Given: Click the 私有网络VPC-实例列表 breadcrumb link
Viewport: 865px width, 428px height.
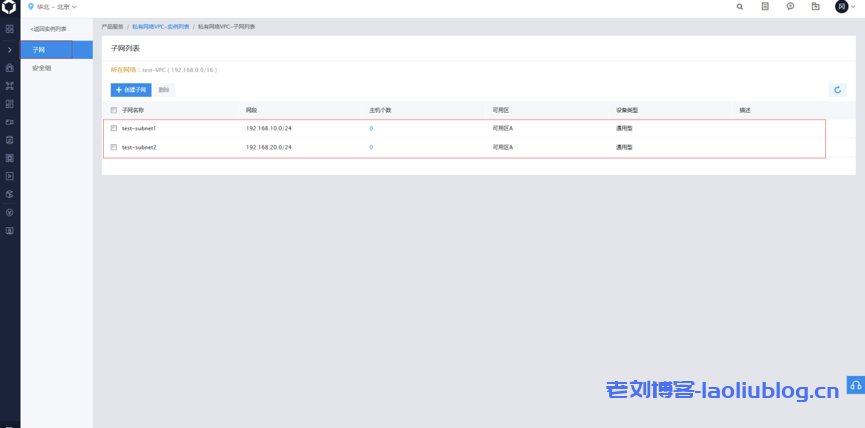Looking at the screenshot, I should [160, 26].
